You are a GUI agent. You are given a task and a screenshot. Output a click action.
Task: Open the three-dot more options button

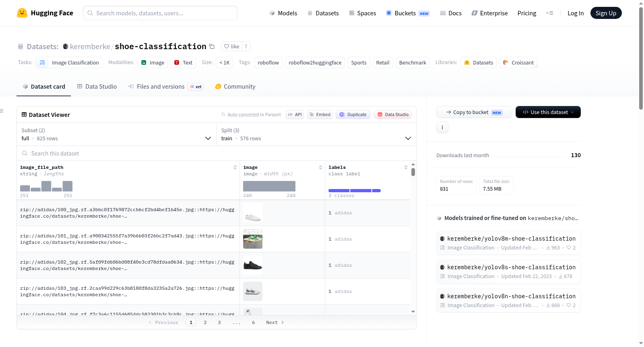[442, 127]
